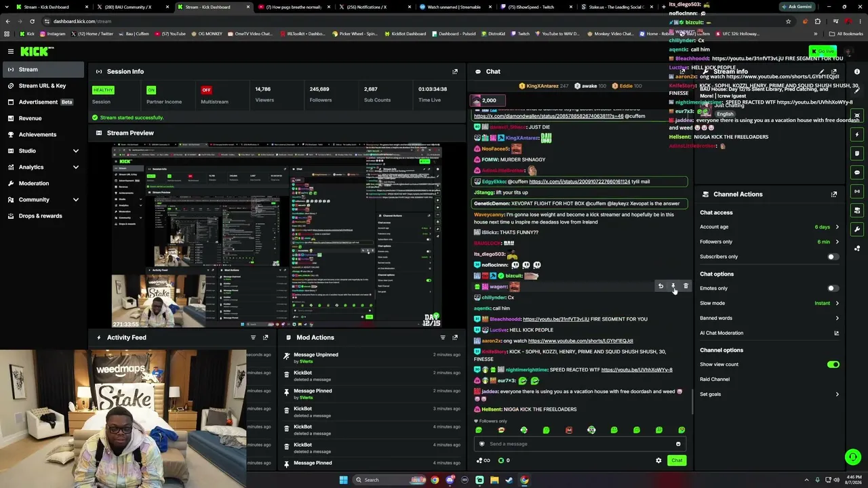Click the Stream Preview video thumbnail

click(277, 236)
